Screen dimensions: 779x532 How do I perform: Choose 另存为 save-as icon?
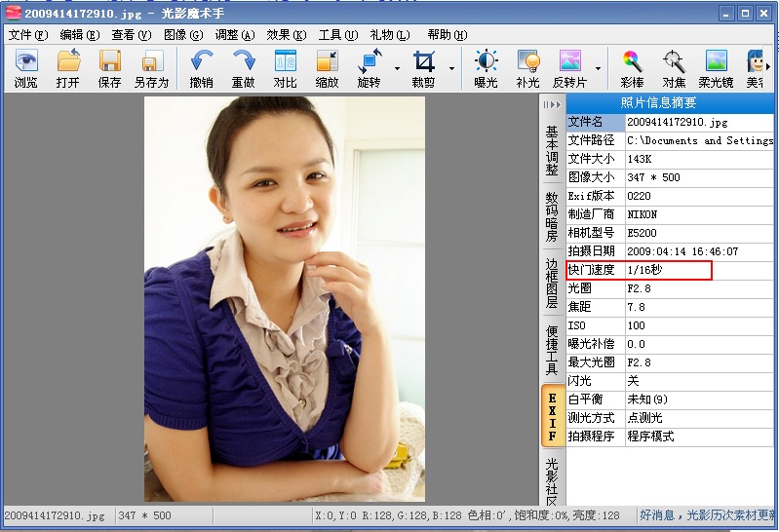[151, 68]
